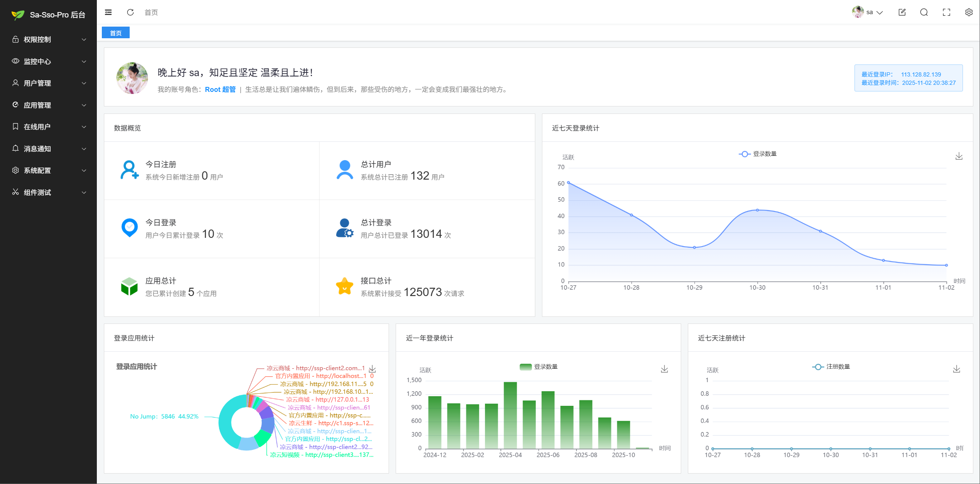The image size is (980, 484).
Task: Enter fullscreen mode via the fullscreen icon
Action: pos(946,12)
